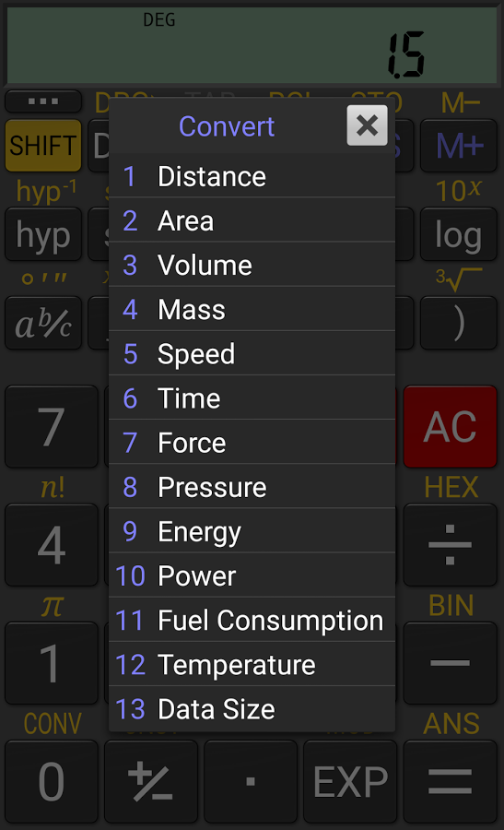Choose the Energy category
Image resolution: width=504 pixels, height=830 pixels.
point(252,531)
